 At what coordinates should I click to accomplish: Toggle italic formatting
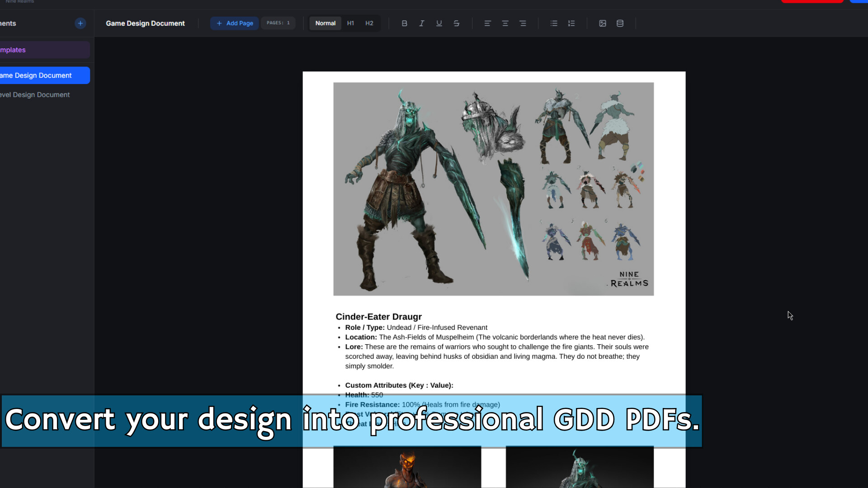422,23
